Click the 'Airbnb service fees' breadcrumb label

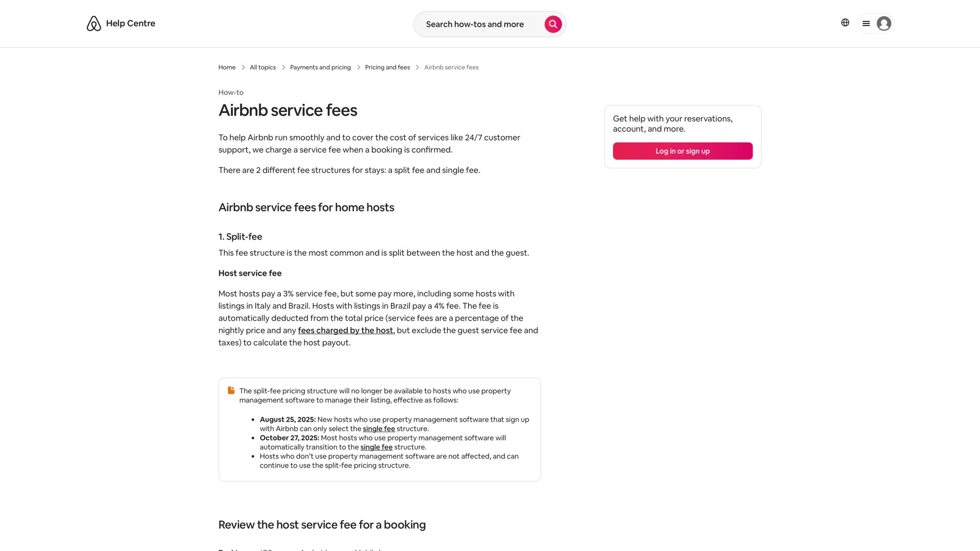[451, 67]
